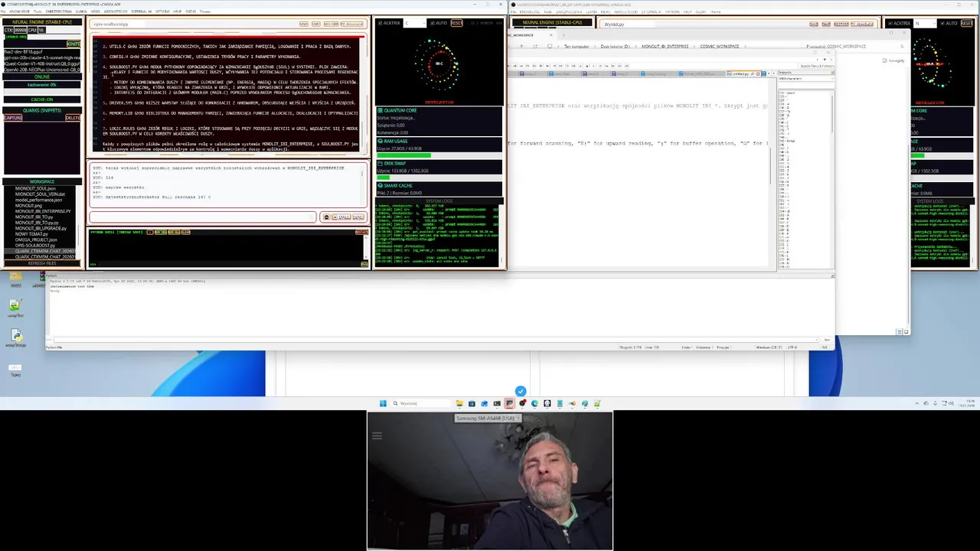Click the RAM Usage green progress bar
Viewport: 980px width, 551px height.
pyautogui.click(x=403, y=155)
